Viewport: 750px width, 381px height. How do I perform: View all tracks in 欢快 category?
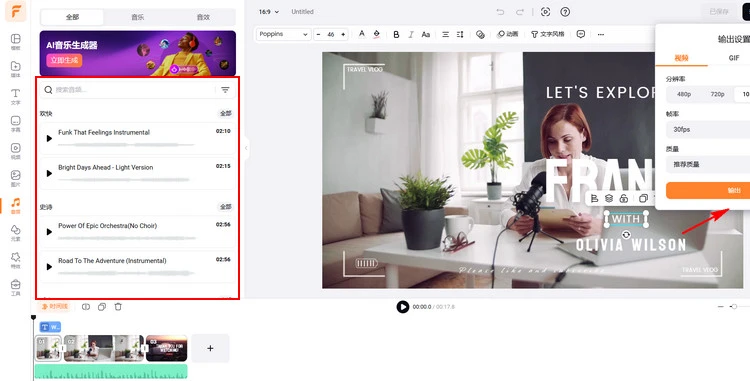(x=225, y=114)
